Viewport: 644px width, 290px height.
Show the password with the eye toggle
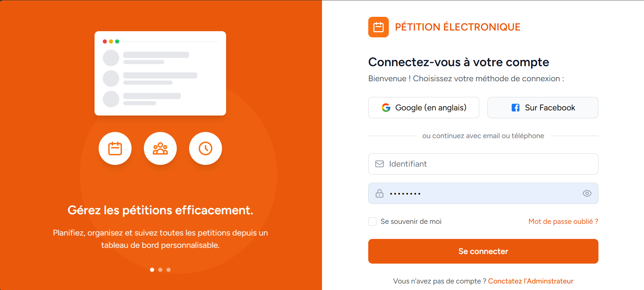(x=587, y=193)
